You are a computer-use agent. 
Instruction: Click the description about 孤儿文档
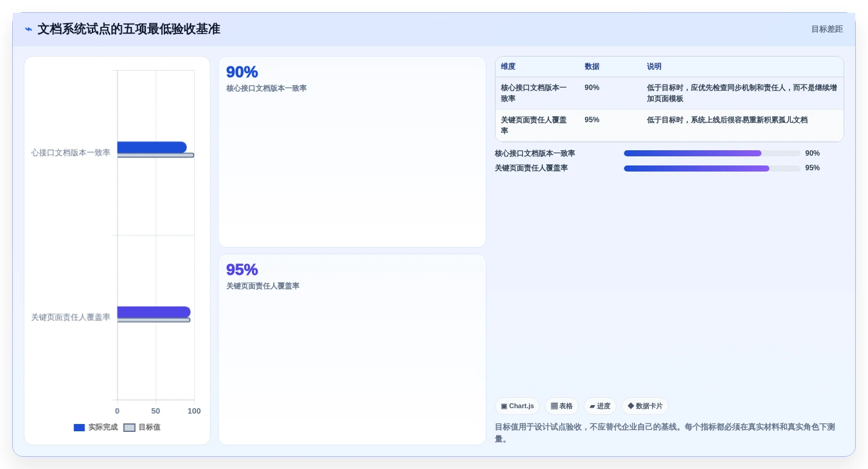click(727, 120)
